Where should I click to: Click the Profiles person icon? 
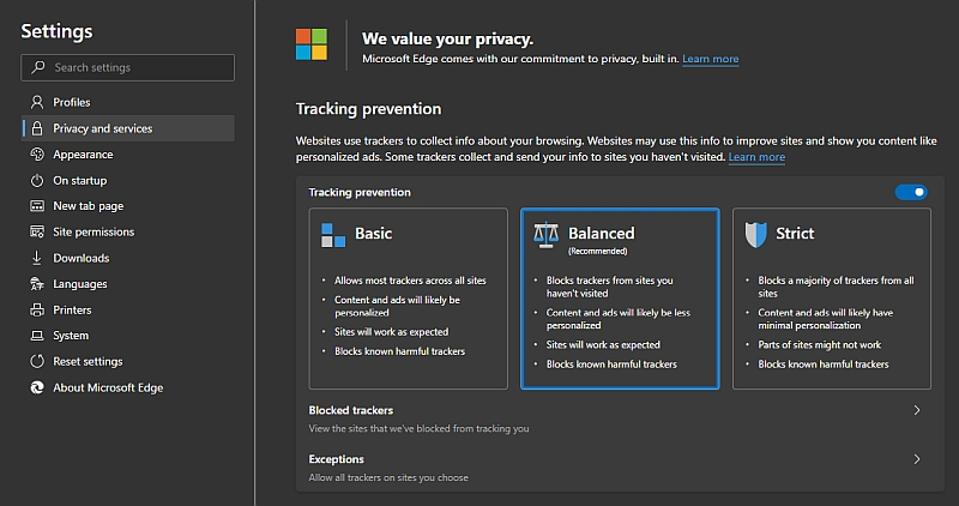(37, 102)
